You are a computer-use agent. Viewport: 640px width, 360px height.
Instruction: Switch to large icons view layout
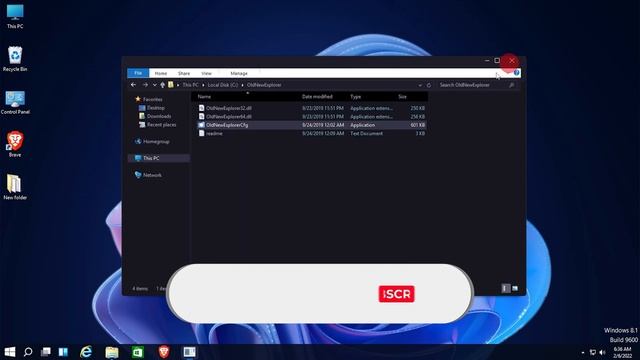pos(515,289)
